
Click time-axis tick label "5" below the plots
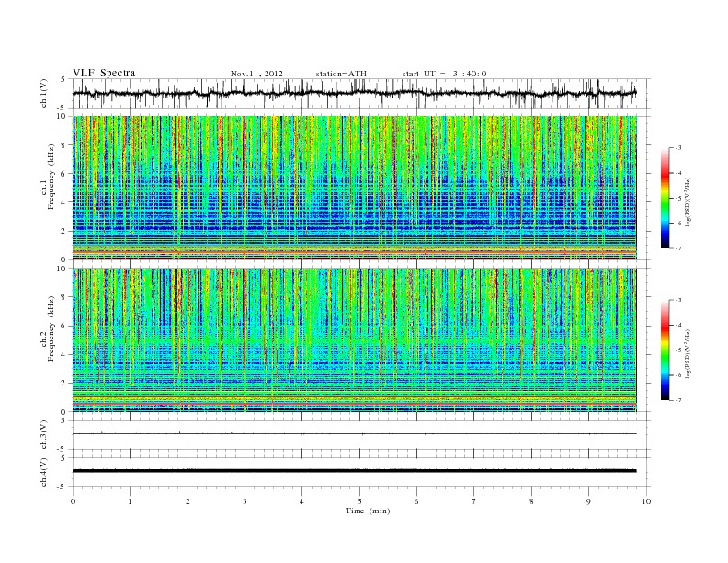click(x=359, y=501)
